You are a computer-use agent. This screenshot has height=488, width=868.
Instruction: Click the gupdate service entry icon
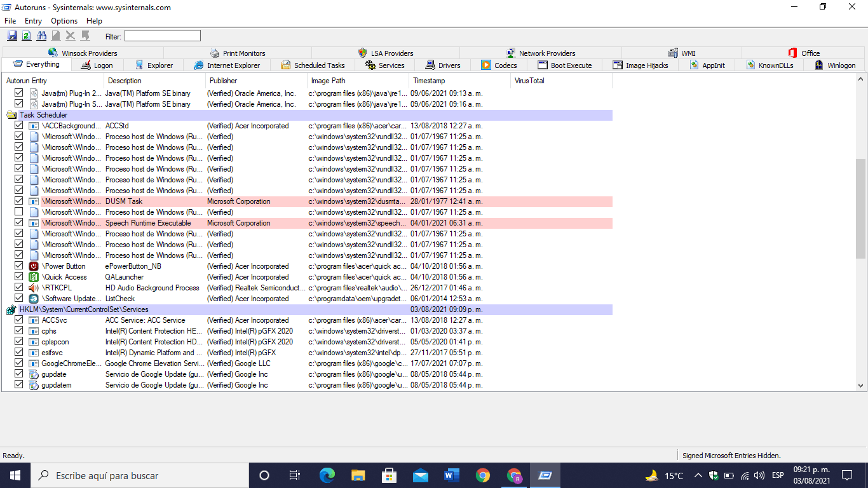point(34,374)
